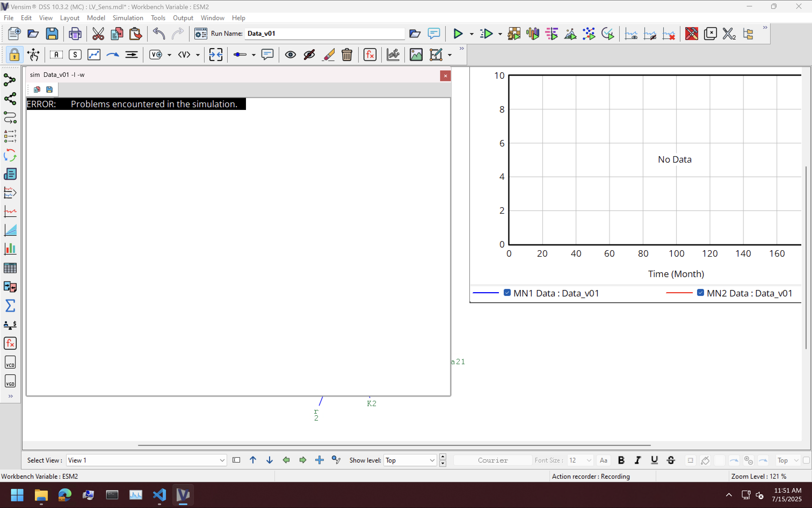This screenshot has width=812, height=508.
Task: Select the Arrow connector tool
Action: pos(113,54)
